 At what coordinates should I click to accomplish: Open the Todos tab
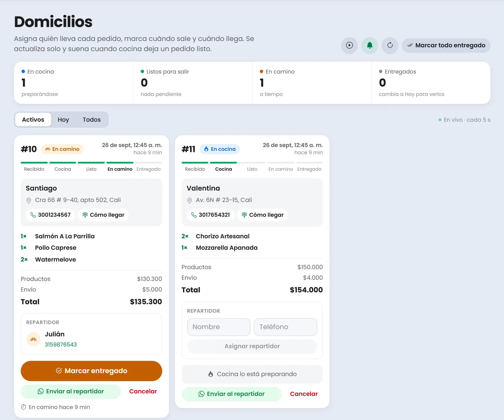[x=92, y=120]
